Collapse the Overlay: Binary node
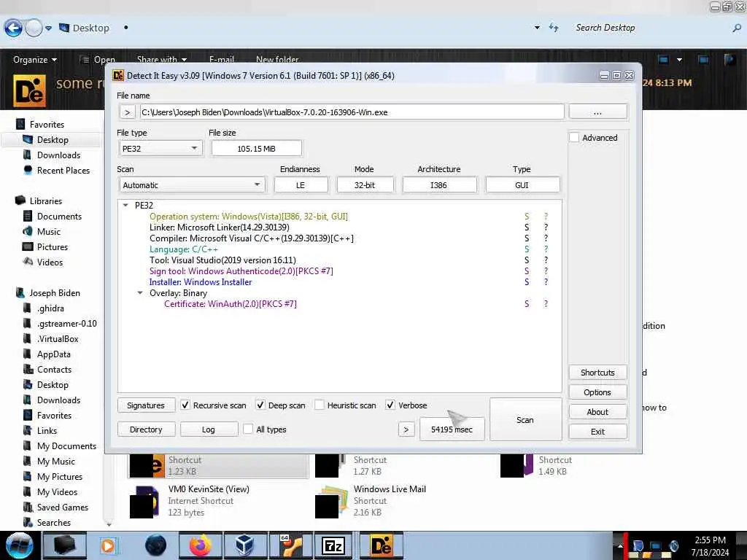The width and height of the screenshot is (747, 560). click(140, 293)
